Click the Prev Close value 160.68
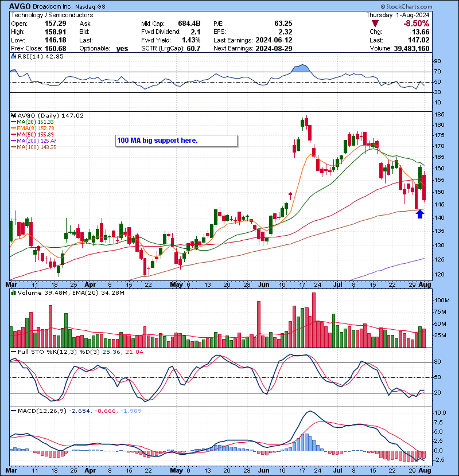The width and height of the screenshot is (459, 476). [55, 49]
